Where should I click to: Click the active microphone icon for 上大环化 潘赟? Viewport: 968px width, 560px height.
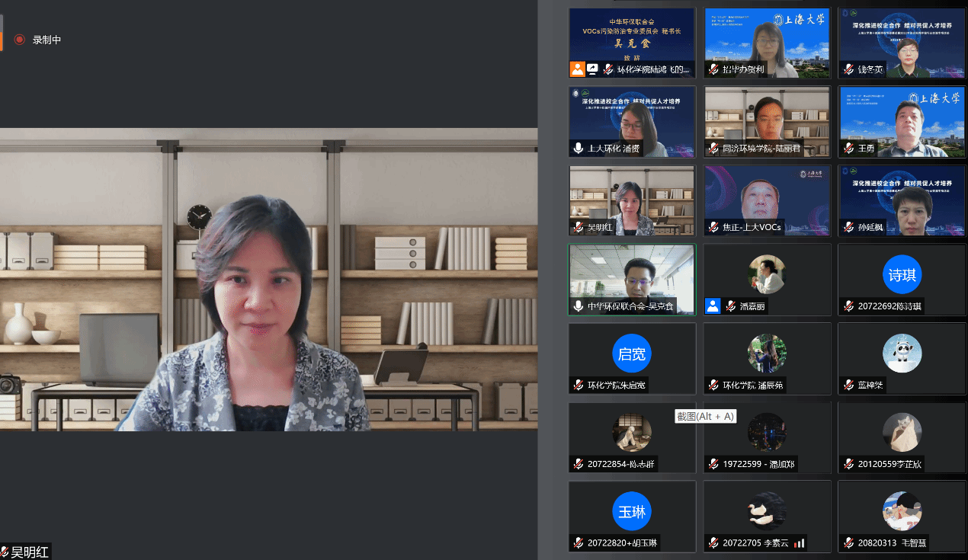click(x=579, y=149)
